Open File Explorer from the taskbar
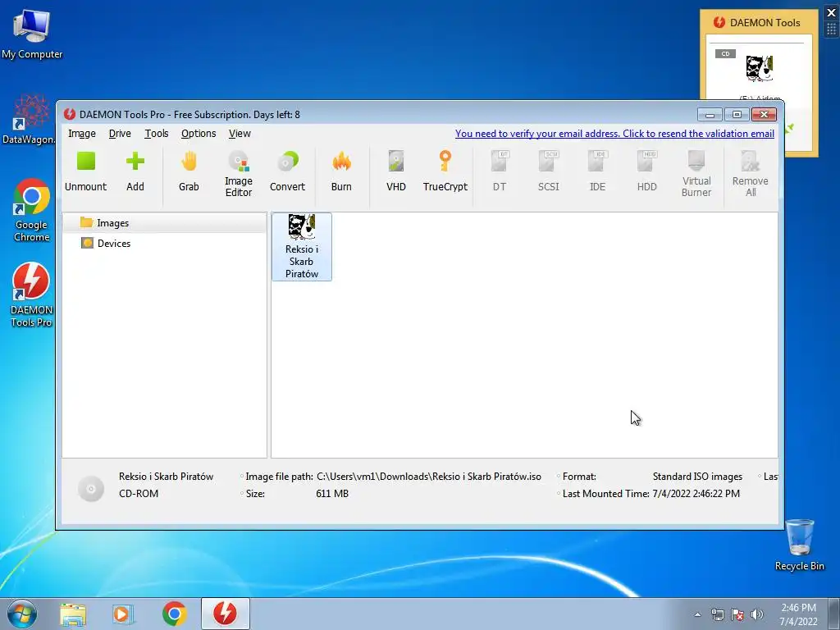Viewport: 840px width, 630px height. [x=73, y=614]
